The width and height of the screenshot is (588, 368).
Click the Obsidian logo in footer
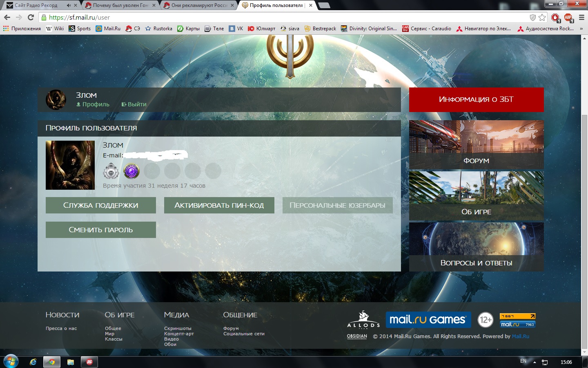(357, 337)
